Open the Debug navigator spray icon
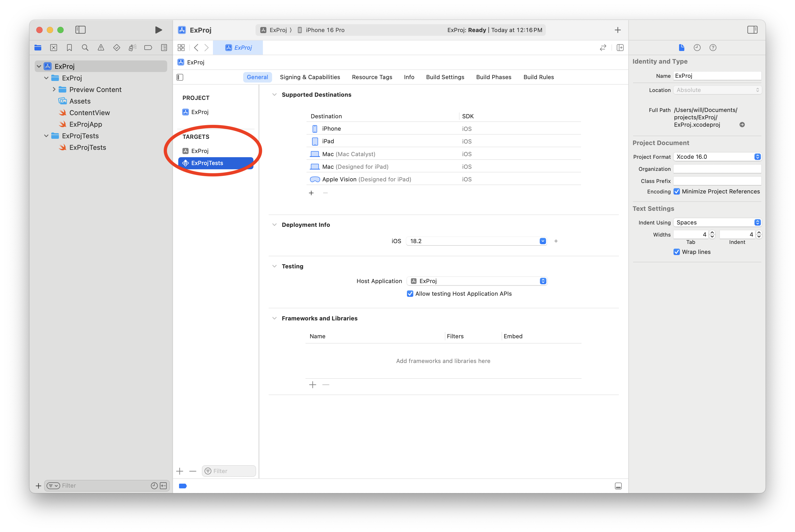 pos(132,48)
